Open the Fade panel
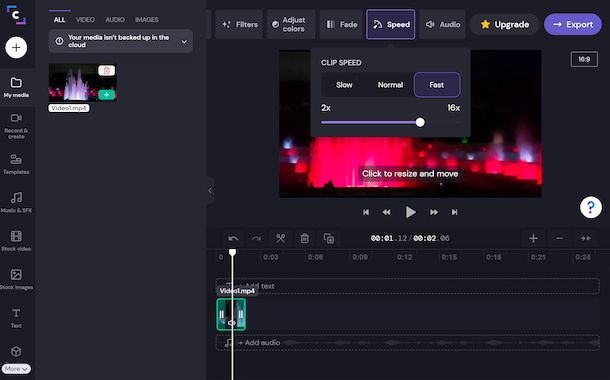The width and height of the screenshot is (610, 380). [x=341, y=24]
